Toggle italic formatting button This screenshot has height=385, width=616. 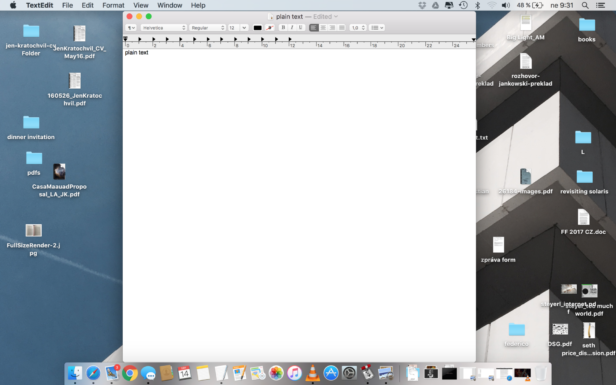(292, 28)
